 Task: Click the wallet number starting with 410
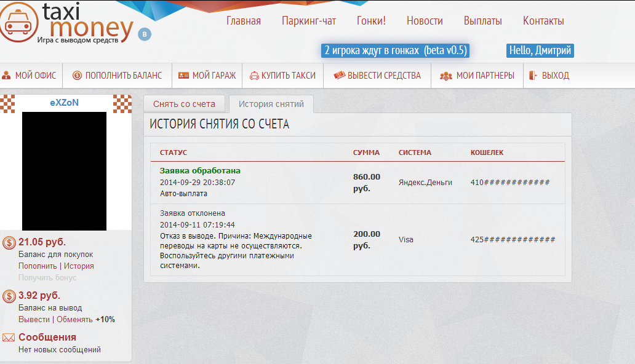(x=510, y=183)
